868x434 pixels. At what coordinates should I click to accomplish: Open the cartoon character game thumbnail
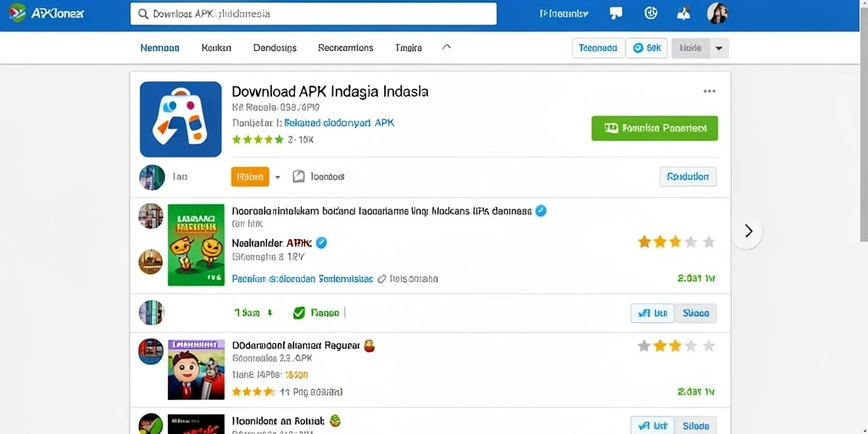196,370
